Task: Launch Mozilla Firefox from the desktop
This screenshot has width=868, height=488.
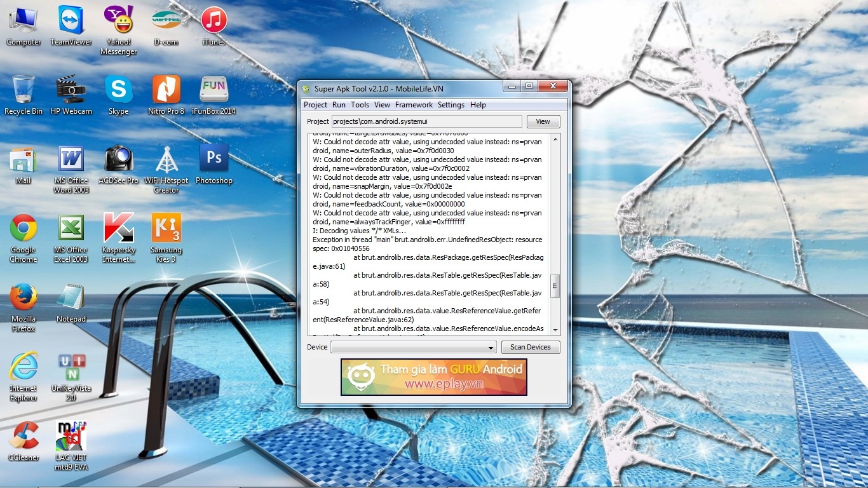Action: click(x=24, y=308)
